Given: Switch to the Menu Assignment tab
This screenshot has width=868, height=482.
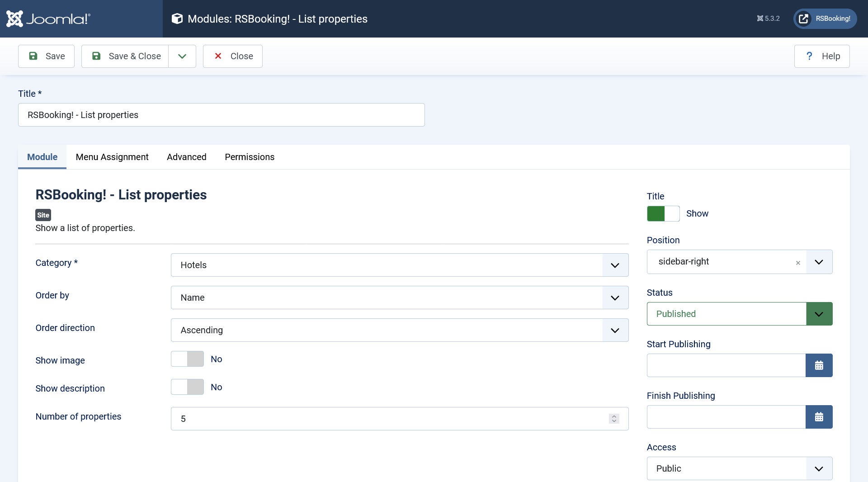Looking at the screenshot, I should point(112,157).
